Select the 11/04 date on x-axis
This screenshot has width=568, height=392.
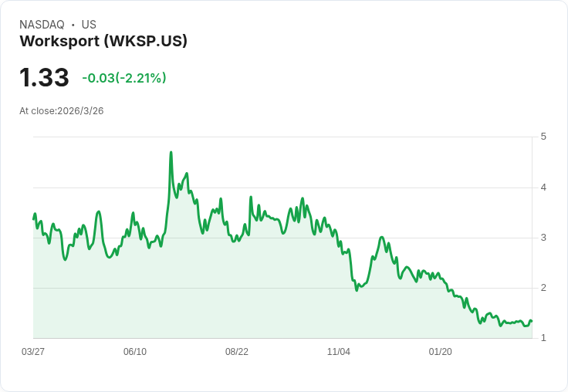pos(338,352)
